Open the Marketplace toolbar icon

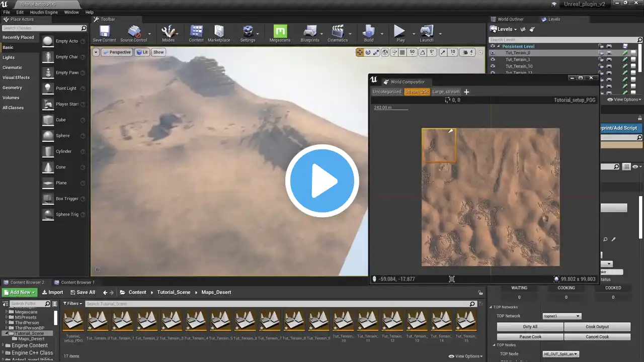click(x=219, y=33)
